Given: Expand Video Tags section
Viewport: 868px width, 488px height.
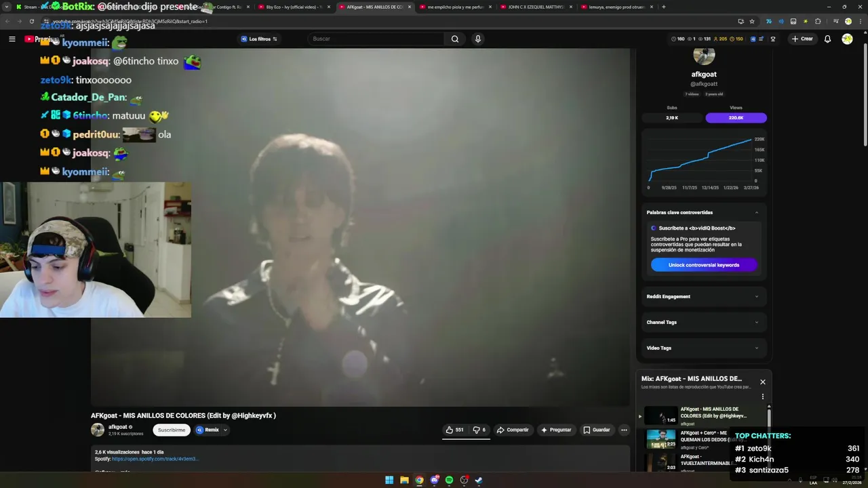Looking at the screenshot, I should (703, 348).
